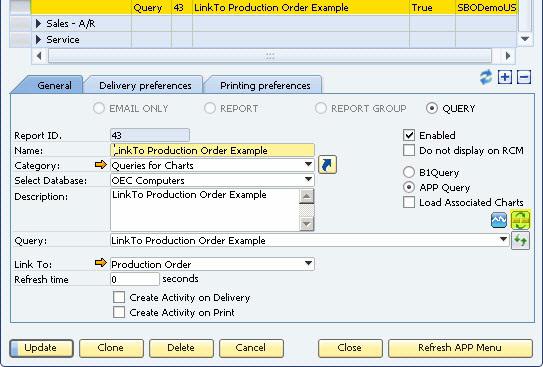The width and height of the screenshot is (543, 367).
Task: Expand the Sales - A/R tree row
Action: point(38,23)
